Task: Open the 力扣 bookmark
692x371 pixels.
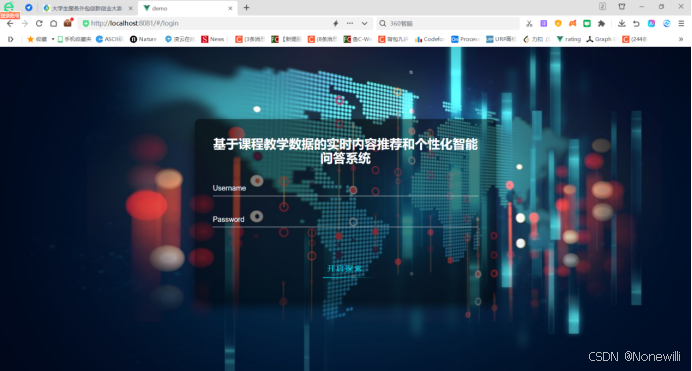Action: pyautogui.click(x=536, y=39)
